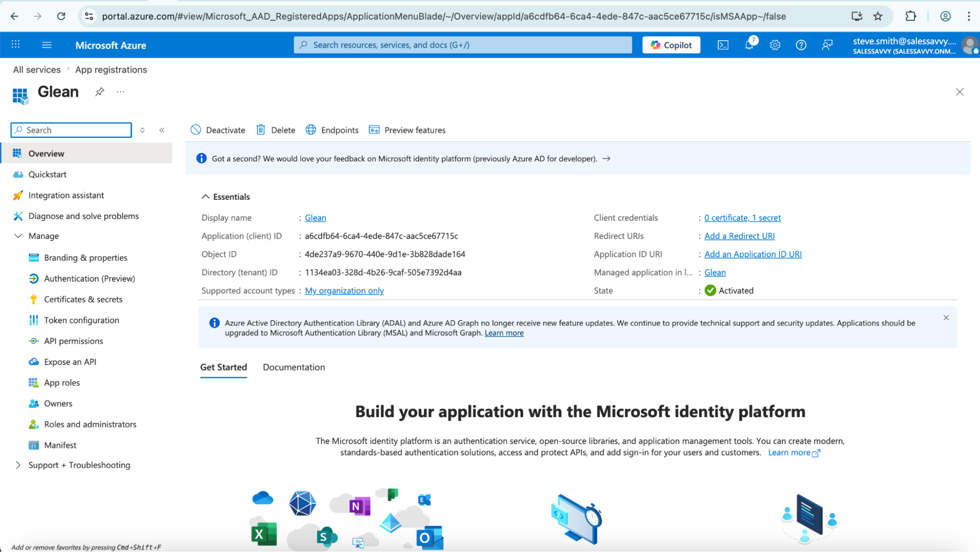Bookmark this page with the star

tap(878, 16)
